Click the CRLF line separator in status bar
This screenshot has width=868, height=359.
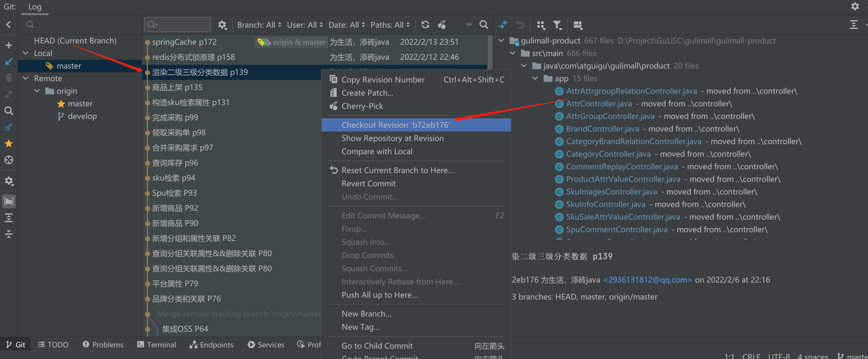(x=751, y=356)
